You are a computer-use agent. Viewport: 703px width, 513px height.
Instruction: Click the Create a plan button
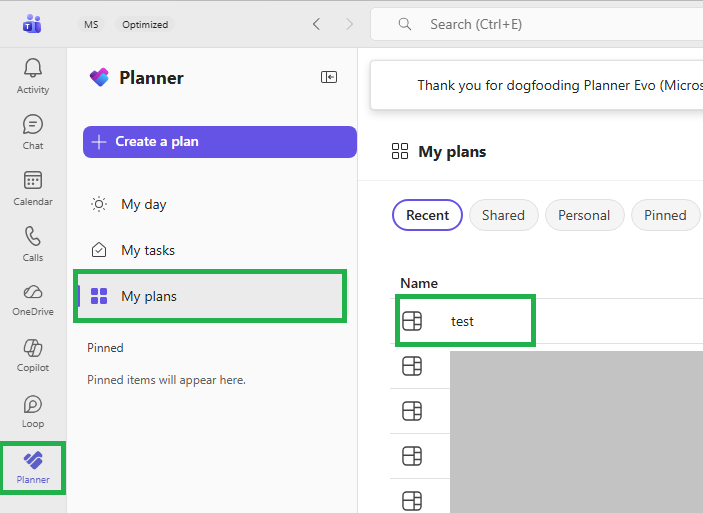220,142
